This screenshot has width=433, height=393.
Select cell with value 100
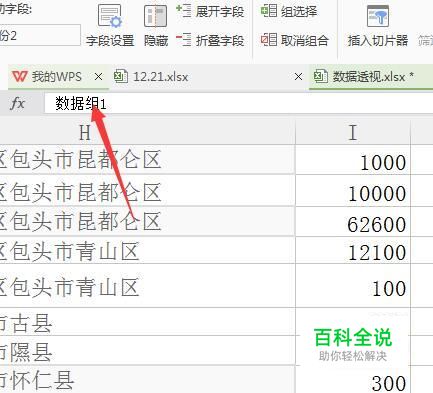coord(353,286)
